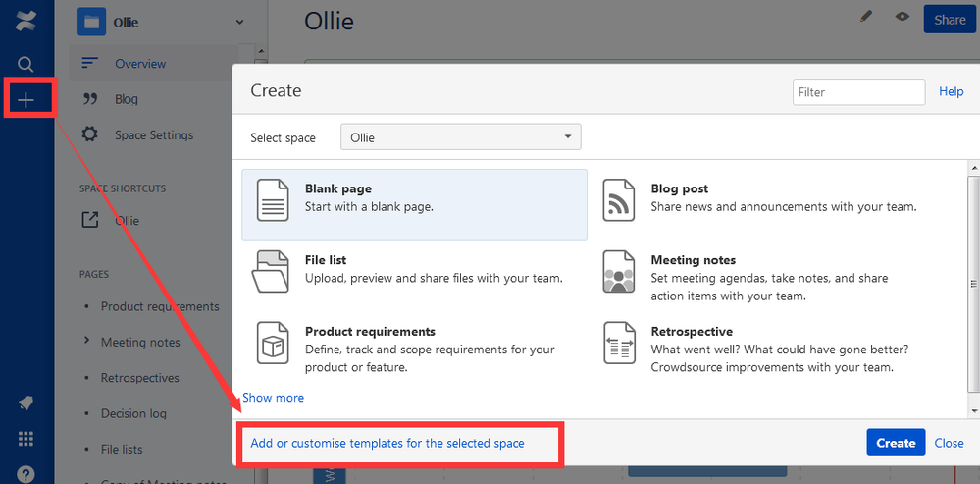This screenshot has width=980, height=484.
Task: Expand the Ollie space header chevron
Action: click(239, 22)
